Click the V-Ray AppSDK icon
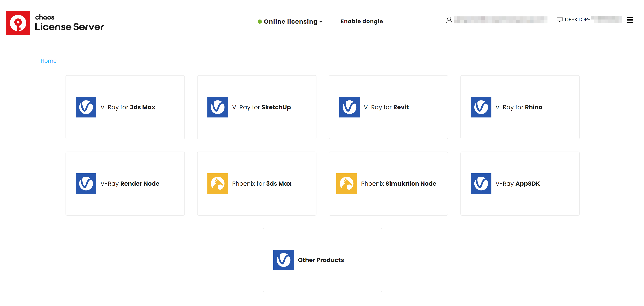Image resolution: width=644 pixels, height=306 pixels. [x=481, y=184]
